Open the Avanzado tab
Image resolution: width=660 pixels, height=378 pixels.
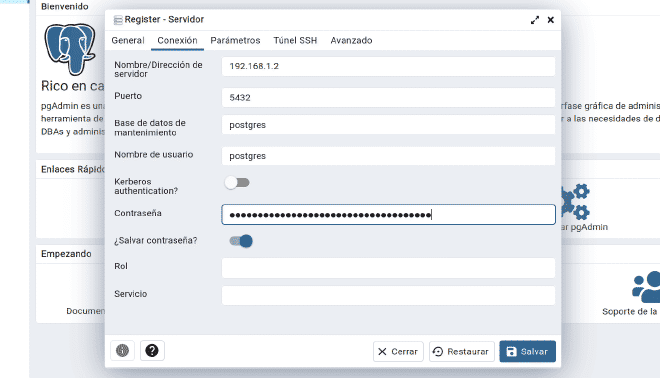pos(351,40)
